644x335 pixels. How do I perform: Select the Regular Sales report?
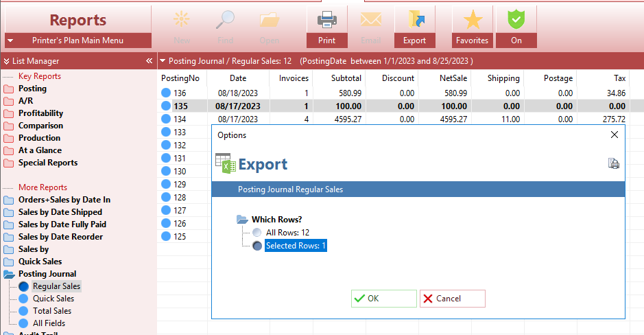pos(57,286)
